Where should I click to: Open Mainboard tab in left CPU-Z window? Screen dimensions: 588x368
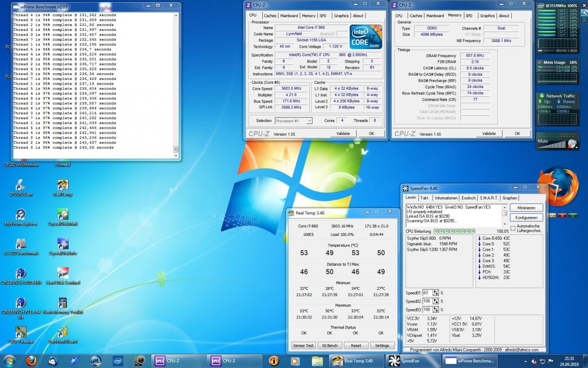(x=289, y=16)
